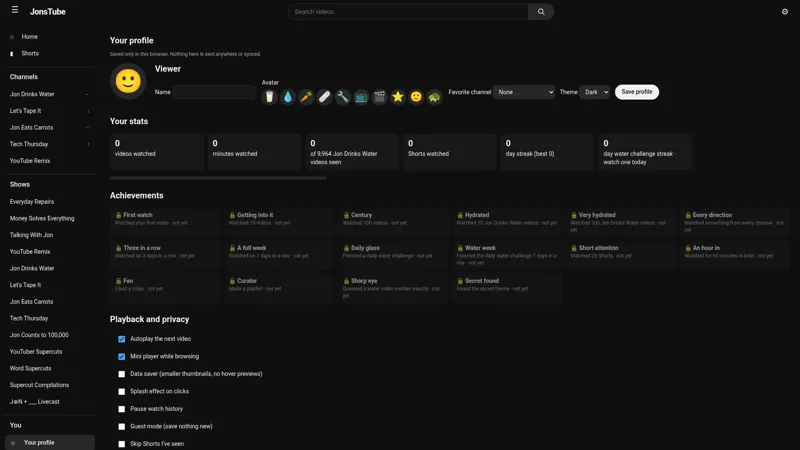Uncheck Mini player while browsing
This screenshot has height=450, width=800.
pyautogui.click(x=121, y=357)
